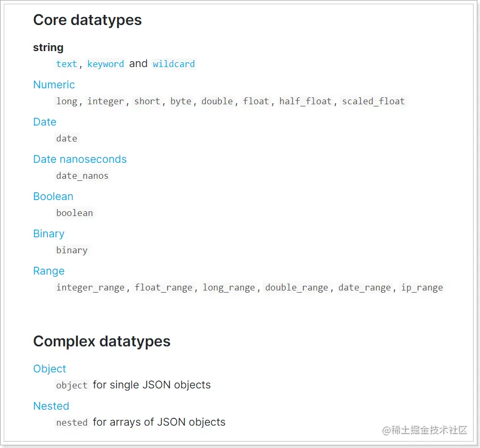The image size is (480, 448).
Task: Click the Nested datatype link
Action: 51,406
